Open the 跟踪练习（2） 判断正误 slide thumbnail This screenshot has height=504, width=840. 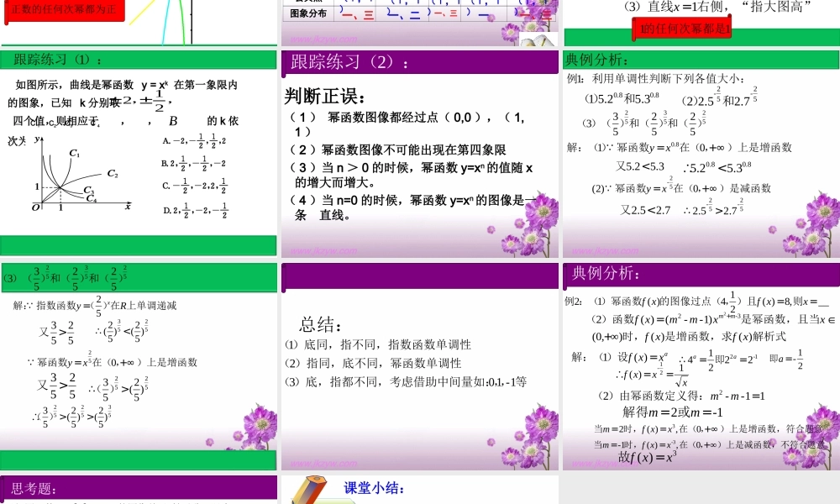[x=419, y=153]
